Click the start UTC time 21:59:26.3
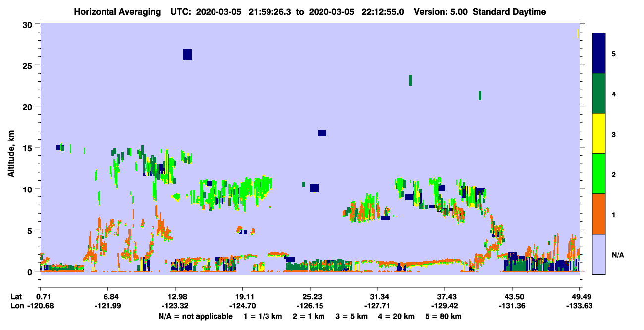This screenshot has height=330, width=644. click(x=270, y=12)
